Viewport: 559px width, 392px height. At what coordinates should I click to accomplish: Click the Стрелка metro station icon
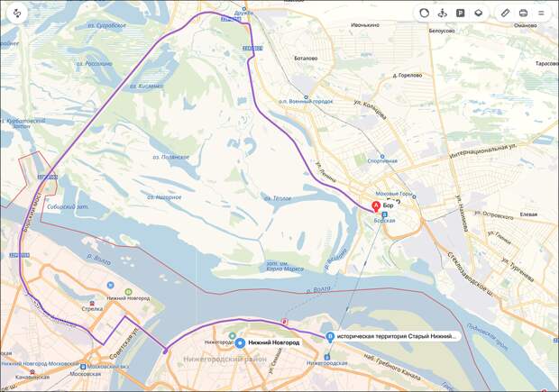point(92,303)
